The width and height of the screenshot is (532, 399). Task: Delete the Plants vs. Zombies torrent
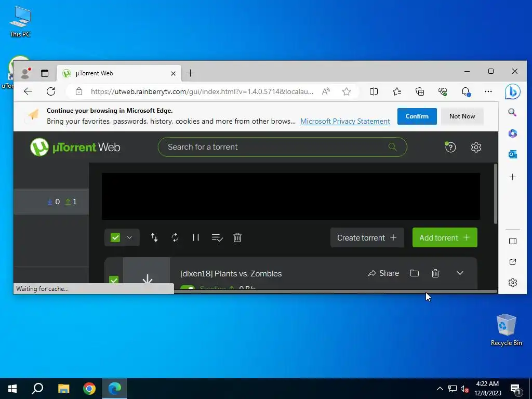coord(435,273)
